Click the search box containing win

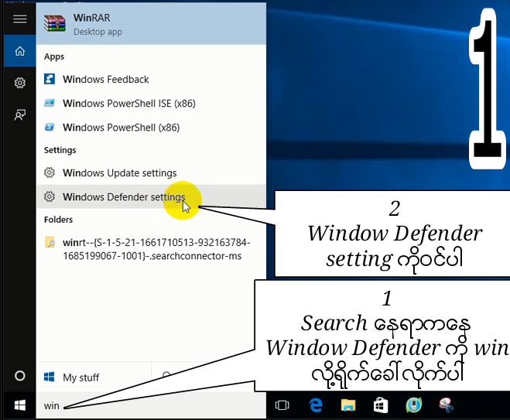(151, 405)
